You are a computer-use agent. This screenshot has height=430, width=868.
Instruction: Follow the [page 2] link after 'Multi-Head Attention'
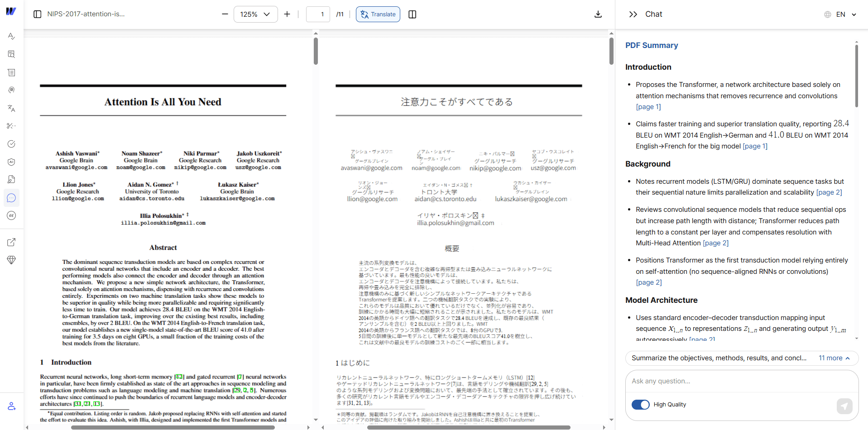tap(715, 243)
